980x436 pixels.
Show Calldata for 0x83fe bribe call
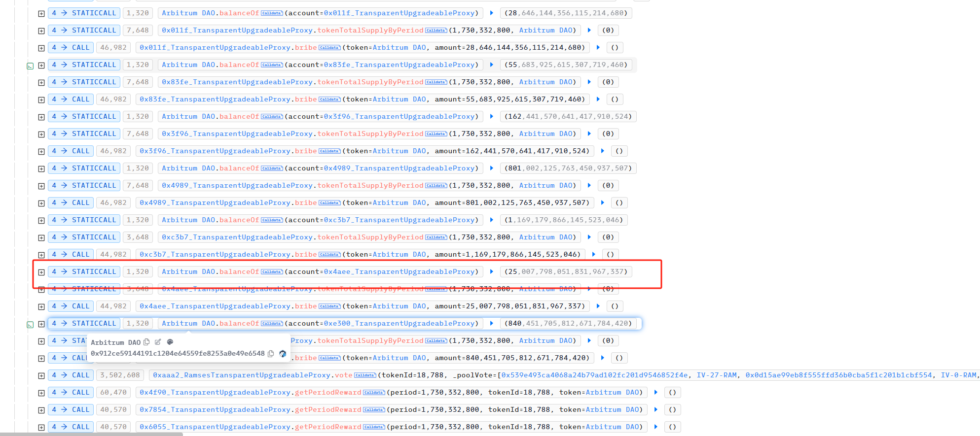pos(329,100)
